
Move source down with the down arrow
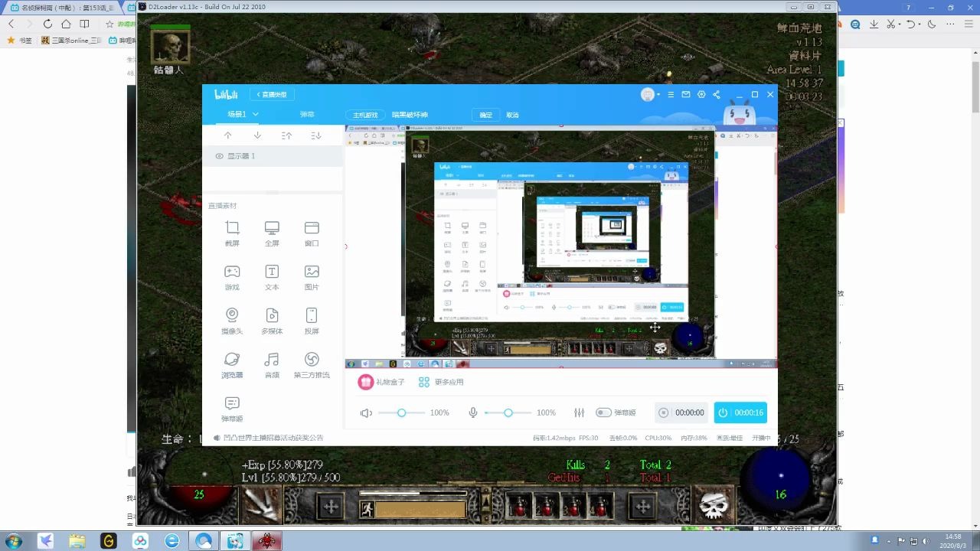click(x=257, y=135)
